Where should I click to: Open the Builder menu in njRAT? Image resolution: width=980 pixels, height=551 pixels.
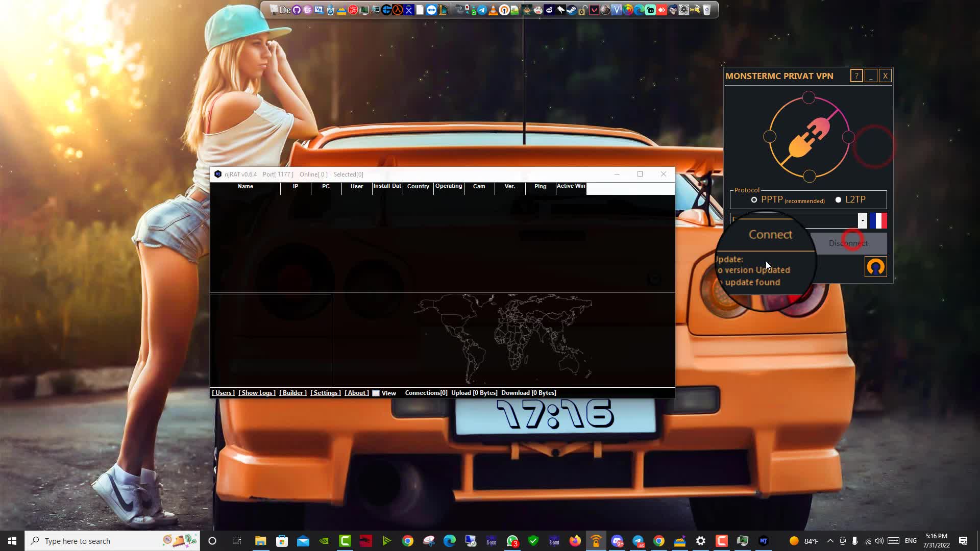pos(293,393)
